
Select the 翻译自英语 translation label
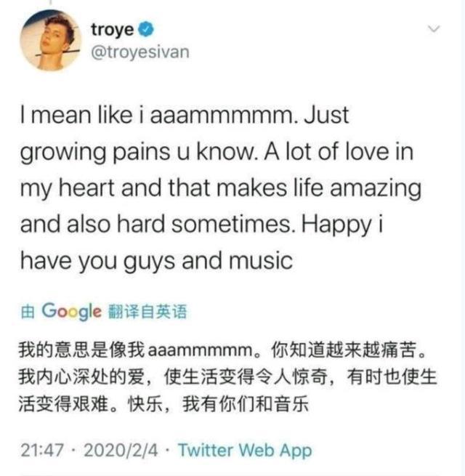[x=147, y=312]
